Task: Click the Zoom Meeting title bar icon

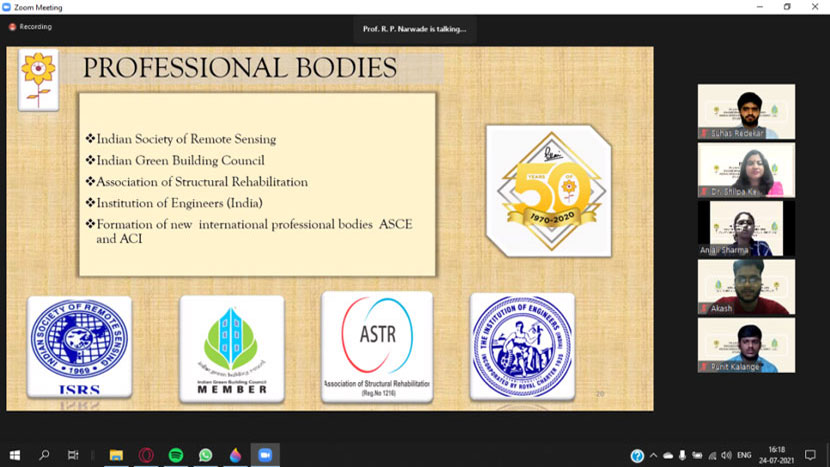Action: tap(6, 7)
